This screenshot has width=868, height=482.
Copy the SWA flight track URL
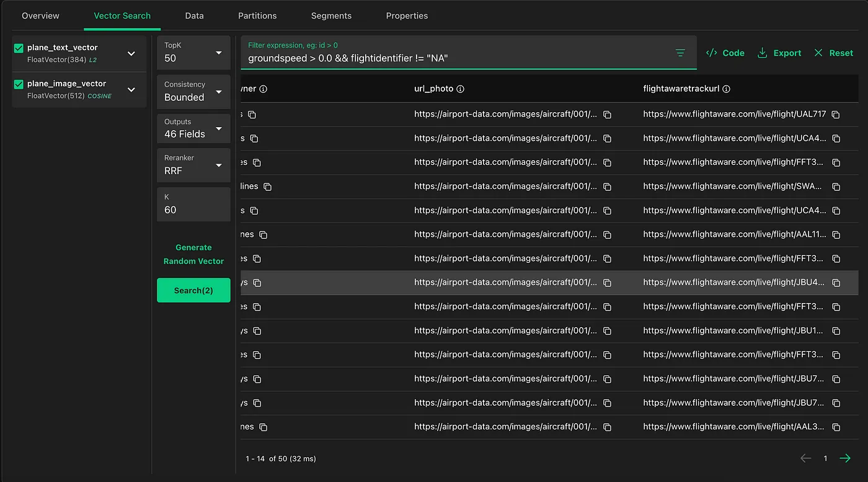click(836, 186)
